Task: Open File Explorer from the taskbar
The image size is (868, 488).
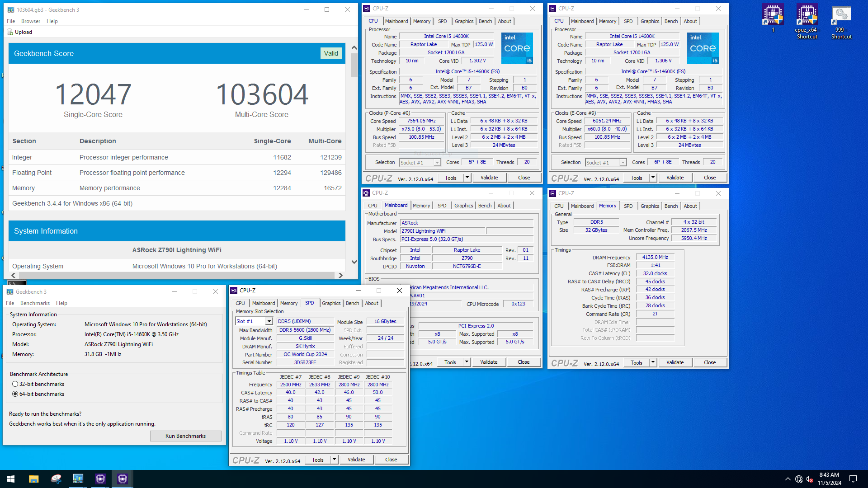Action: pyautogui.click(x=34, y=479)
